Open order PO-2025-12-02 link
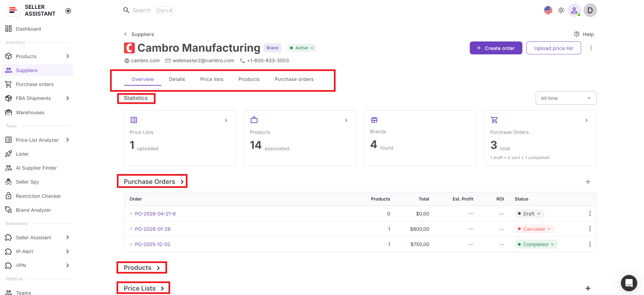Image resolution: width=644 pixels, height=295 pixels. pos(153,244)
